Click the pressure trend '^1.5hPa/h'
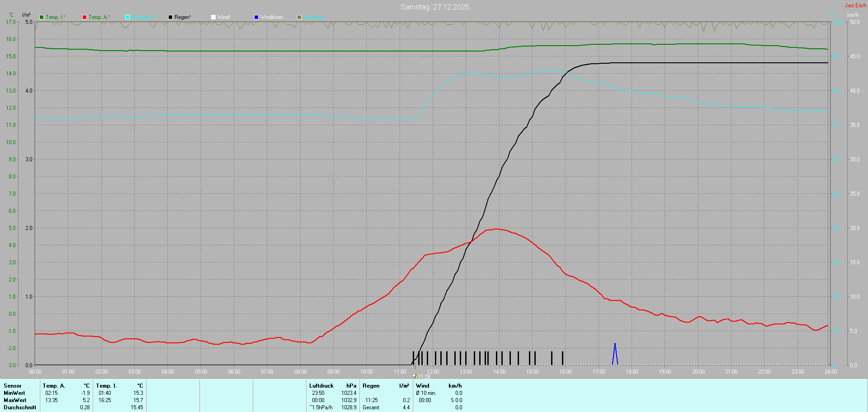The height and width of the screenshot is (412, 868). (321, 407)
